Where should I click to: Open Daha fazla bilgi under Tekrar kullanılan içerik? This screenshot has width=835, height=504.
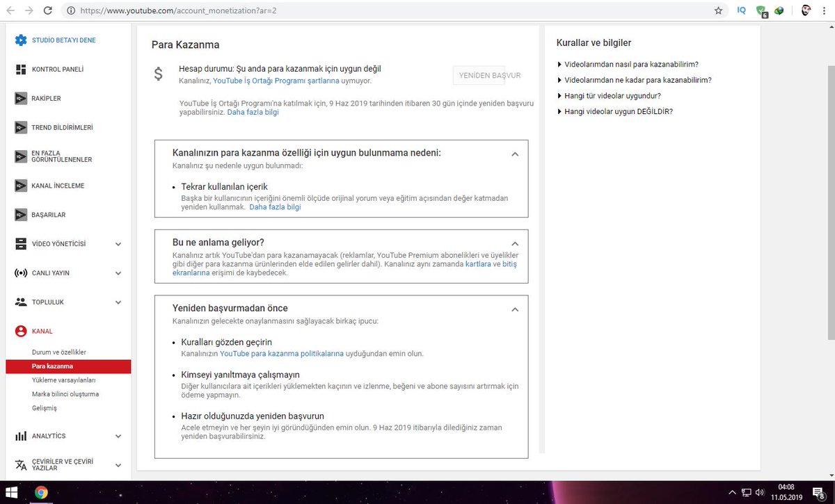pos(275,207)
